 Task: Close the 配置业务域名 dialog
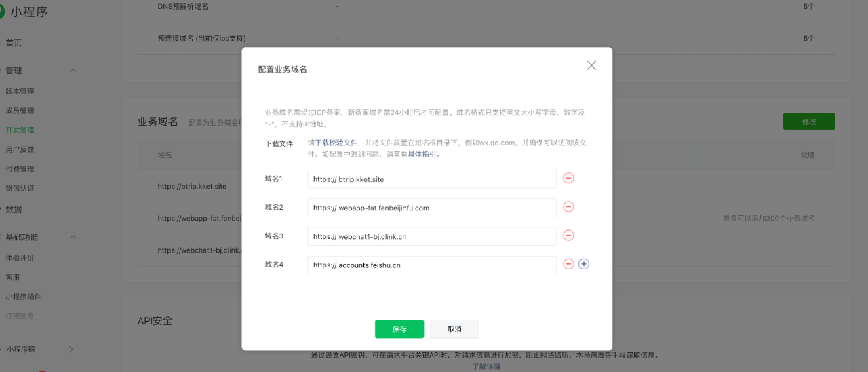click(591, 65)
